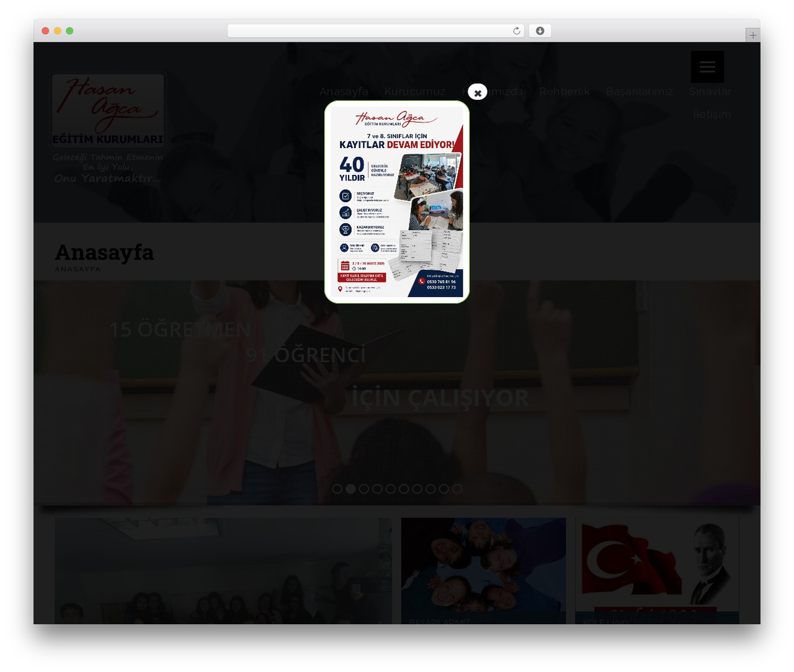This screenshot has height=672, width=794.
Task: Click the "91 ÖĞRENCİ" slide caption
Action: pyautogui.click(x=306, y=355)
